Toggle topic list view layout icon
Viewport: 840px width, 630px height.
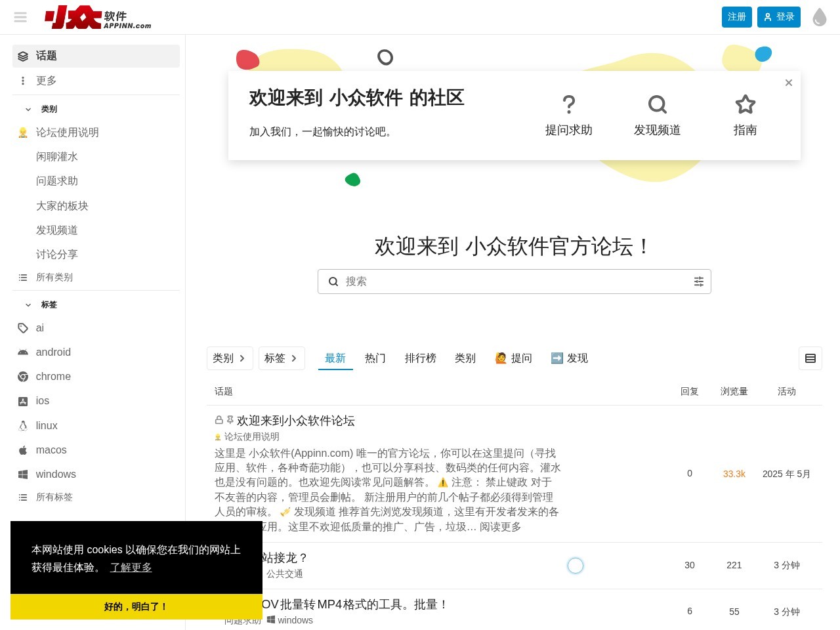[810, 358]
